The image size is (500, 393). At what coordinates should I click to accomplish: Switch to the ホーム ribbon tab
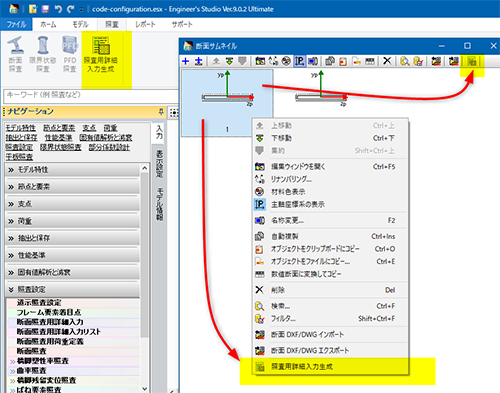tap(48, 24)
